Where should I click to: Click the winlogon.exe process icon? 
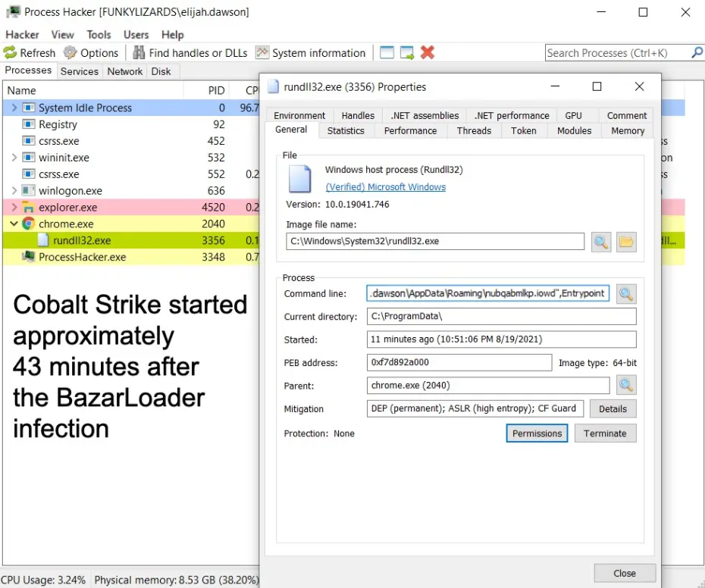tap(28, 191)
